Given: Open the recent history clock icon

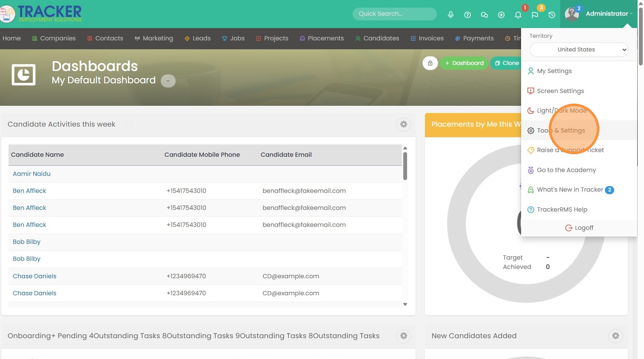Looking at the screenshot, I should 552,15.
